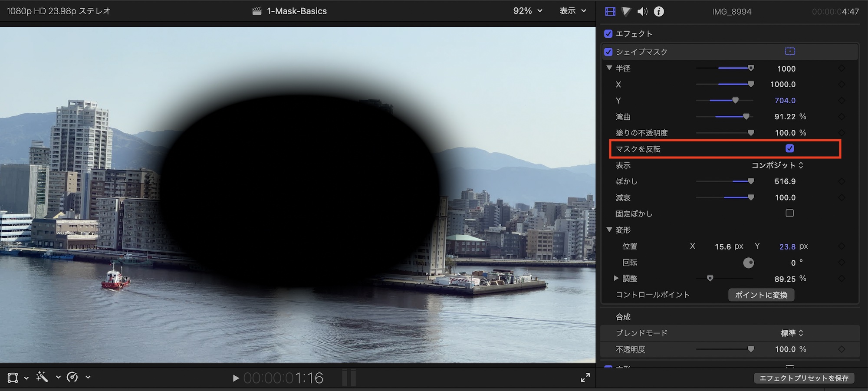Click the clapperboard icon beside 1-Mask-Basics
The width and height of the screenshot is (868, 391).
point(257,11)
